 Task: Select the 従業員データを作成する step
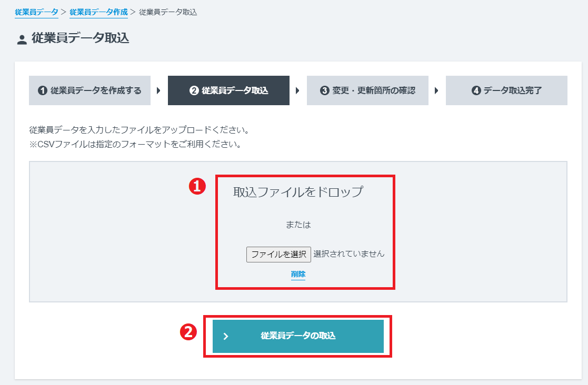pyautogui.click(x=89, y=90)
